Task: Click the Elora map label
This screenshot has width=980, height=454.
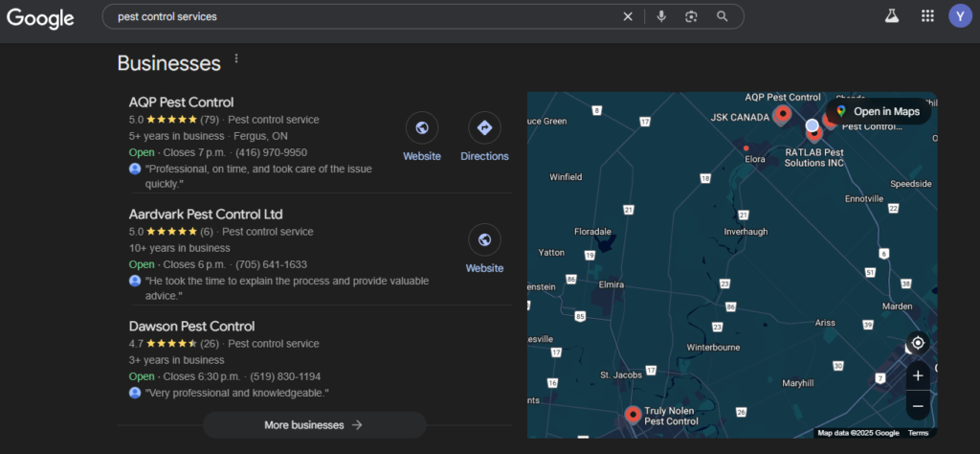Action: click(x=755, y=159)
